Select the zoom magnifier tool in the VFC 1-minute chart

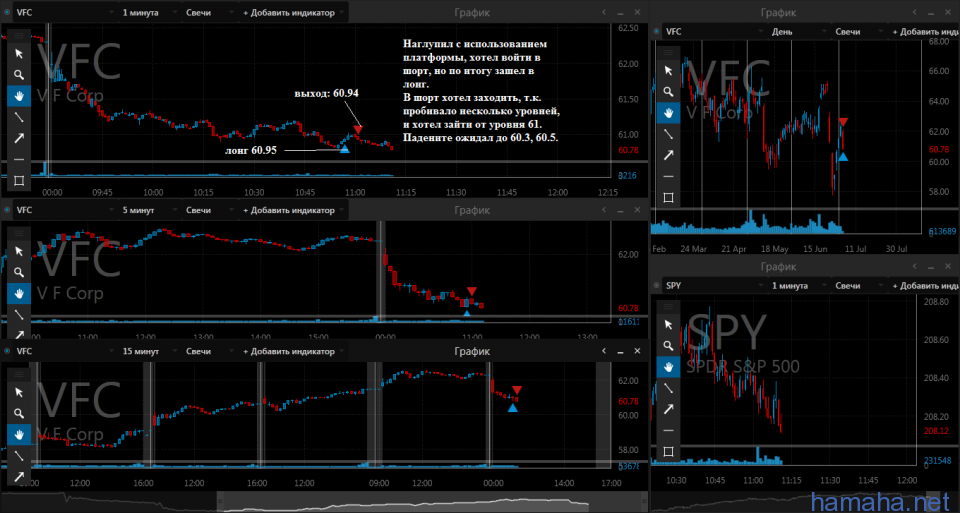(19, 75)
